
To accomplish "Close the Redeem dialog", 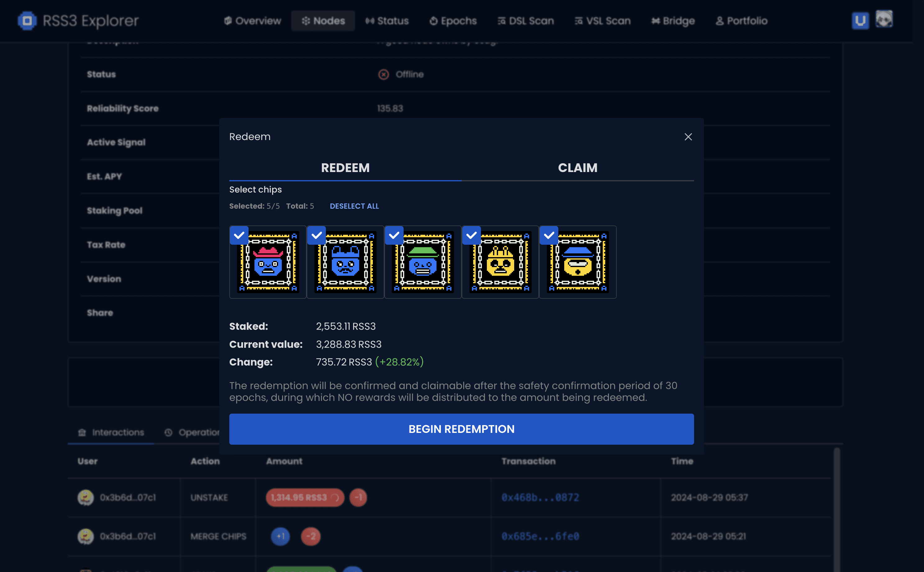I will [x=688, y=137].
